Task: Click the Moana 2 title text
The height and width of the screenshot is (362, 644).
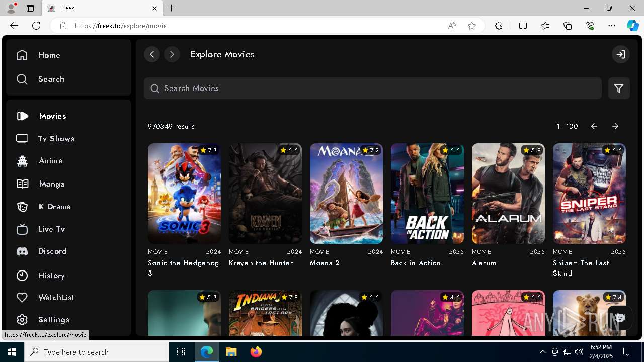Action: pyautogui.click(x=325, y=263)
